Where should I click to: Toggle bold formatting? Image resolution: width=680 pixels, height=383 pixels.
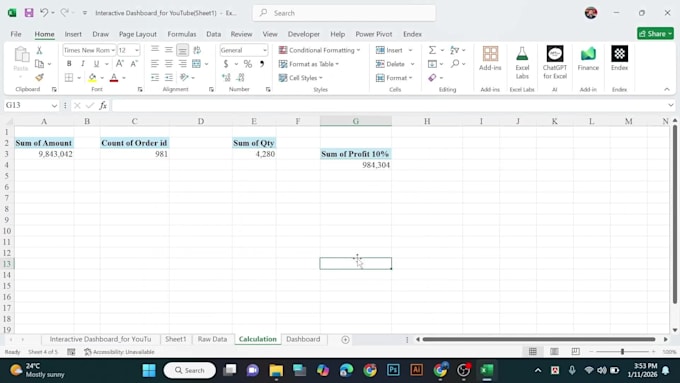coord(69,64)
